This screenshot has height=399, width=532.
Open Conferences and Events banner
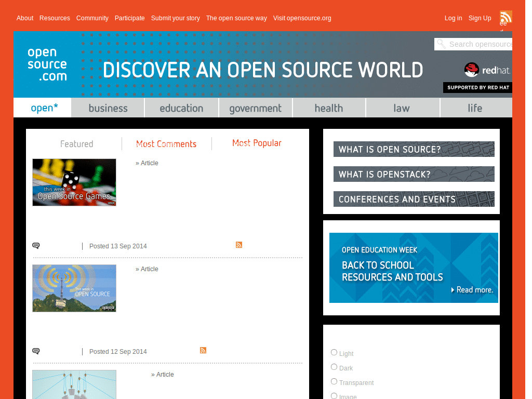pyautogui.click(x=414, y=199)
